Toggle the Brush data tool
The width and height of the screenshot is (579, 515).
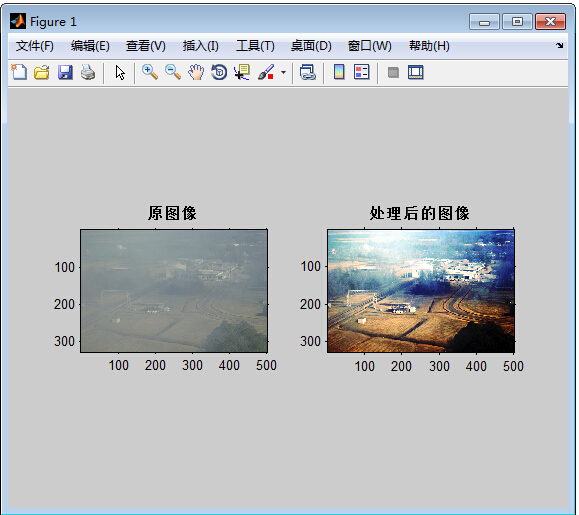coord(266,72)
